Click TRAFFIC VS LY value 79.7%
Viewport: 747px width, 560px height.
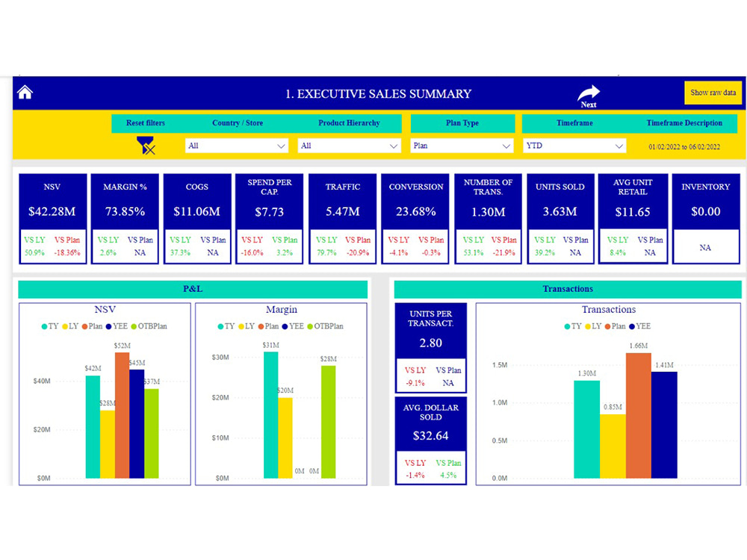[327, 253]
